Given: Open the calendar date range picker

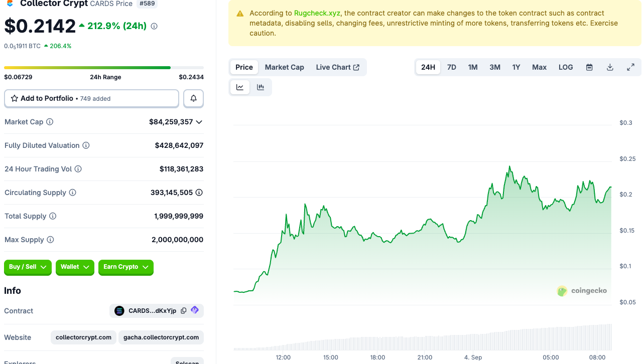Looking at the screenshot, I should tap(589, 67).
